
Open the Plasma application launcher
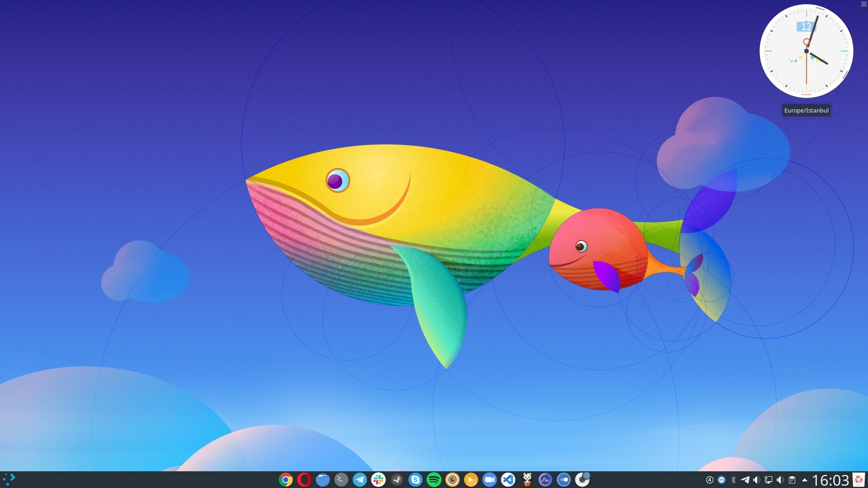click(9, 479)
